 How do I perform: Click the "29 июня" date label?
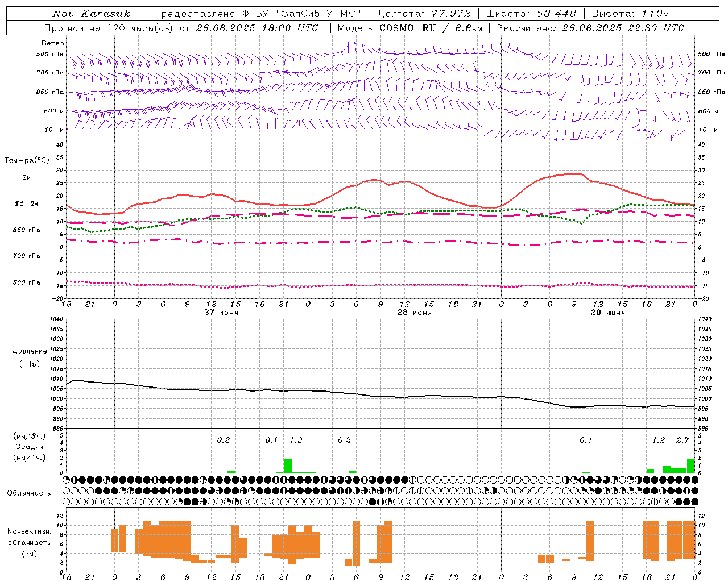608,313
